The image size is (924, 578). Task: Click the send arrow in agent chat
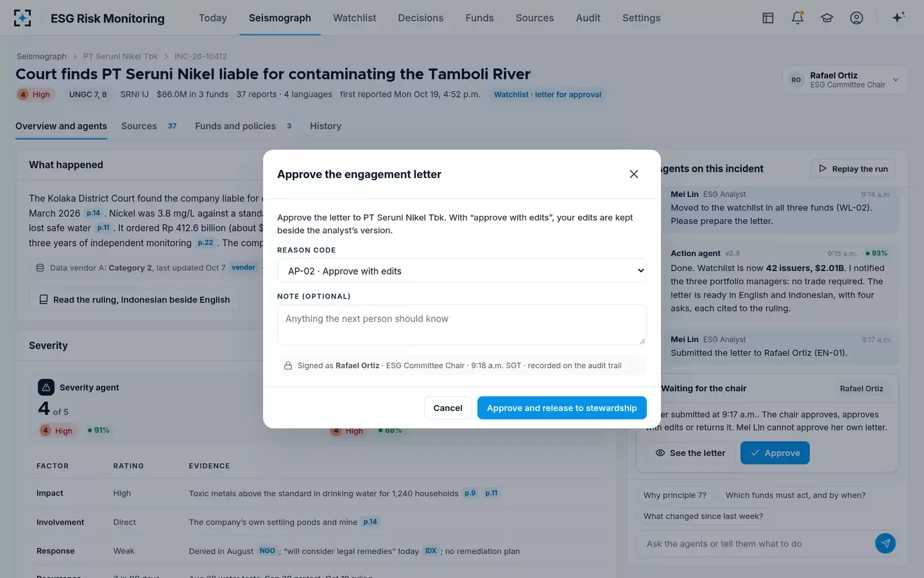point(886,543)
